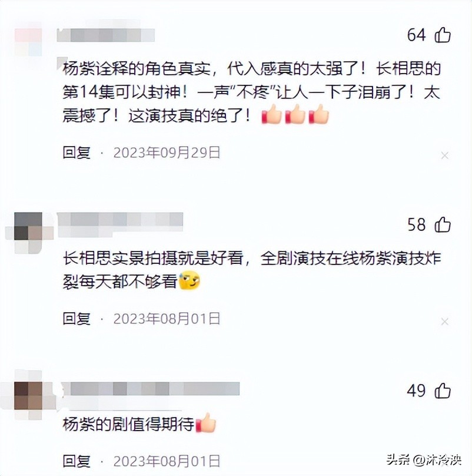This screenshot has width=472, height=476.
Task: Like the comment with 49 likes
Action: point(443,391)
